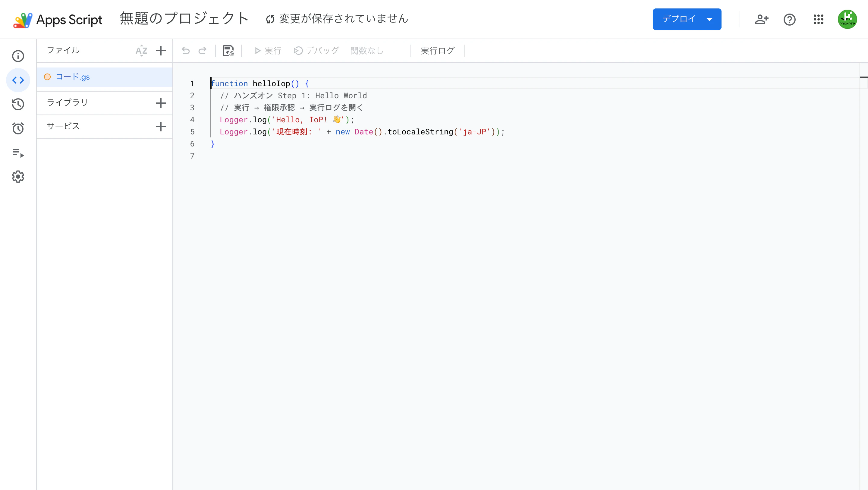This screenshot has height=490, width=868.
Task: Click the デプロイ button label
Action: click(x=679, y=19)
